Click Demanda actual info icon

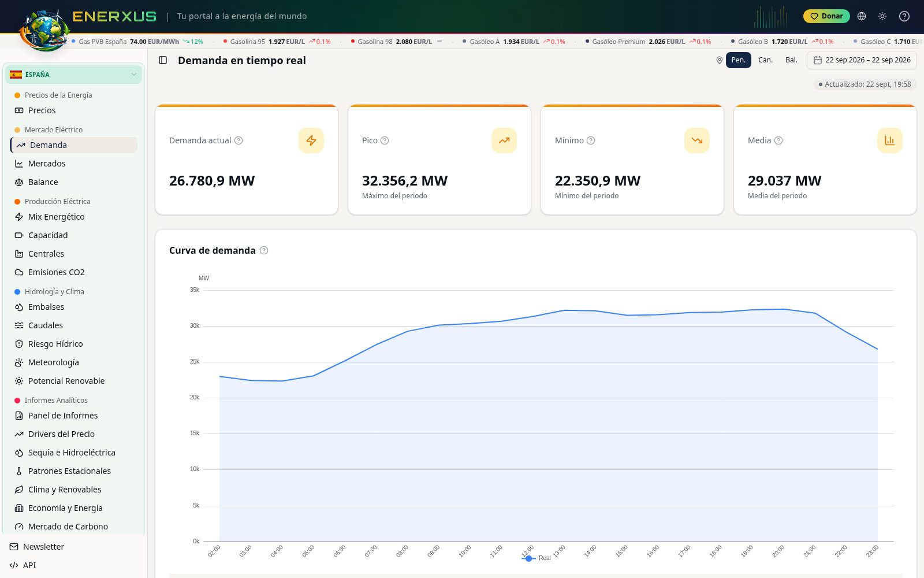click(239, 140)
